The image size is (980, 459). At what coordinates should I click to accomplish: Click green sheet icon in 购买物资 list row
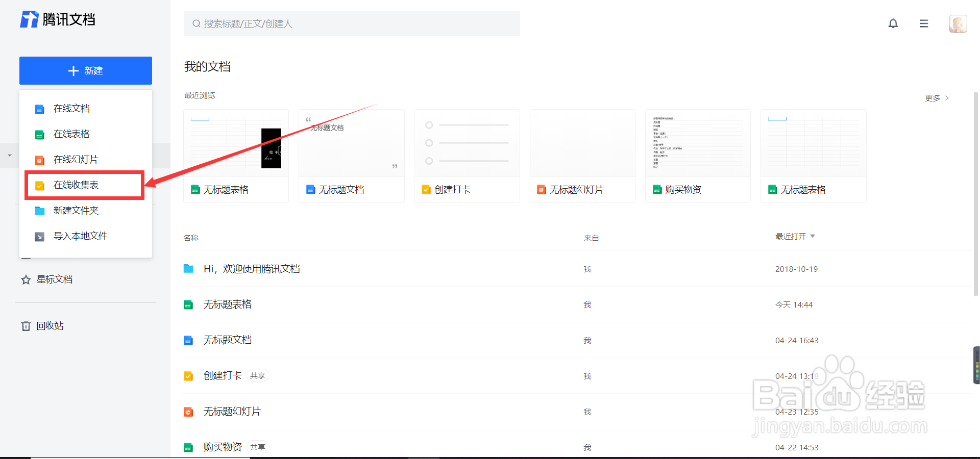[188, 447]
